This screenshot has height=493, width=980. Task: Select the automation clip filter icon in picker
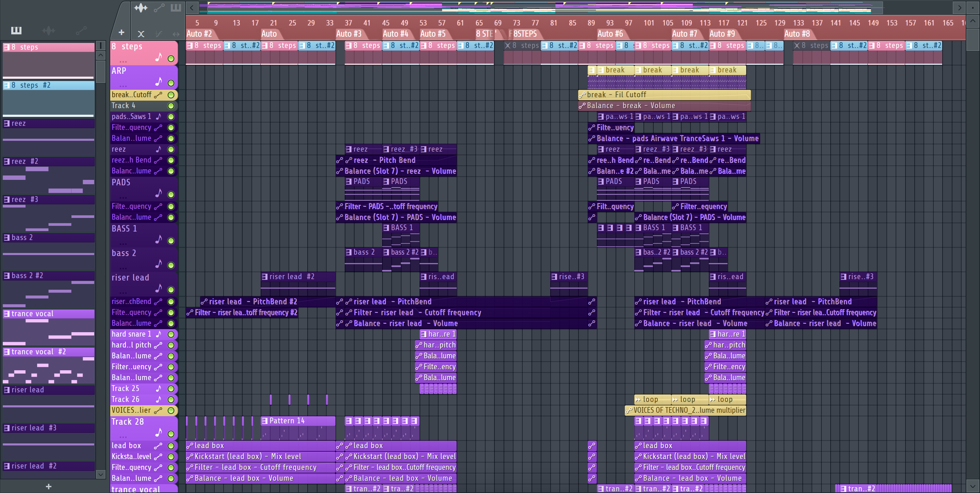(x=81, y=30)
